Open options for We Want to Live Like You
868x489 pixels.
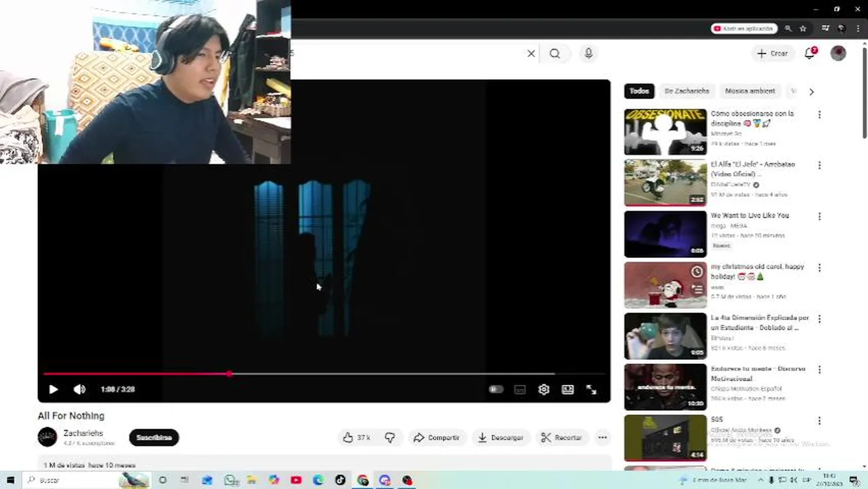coord(819,217)
